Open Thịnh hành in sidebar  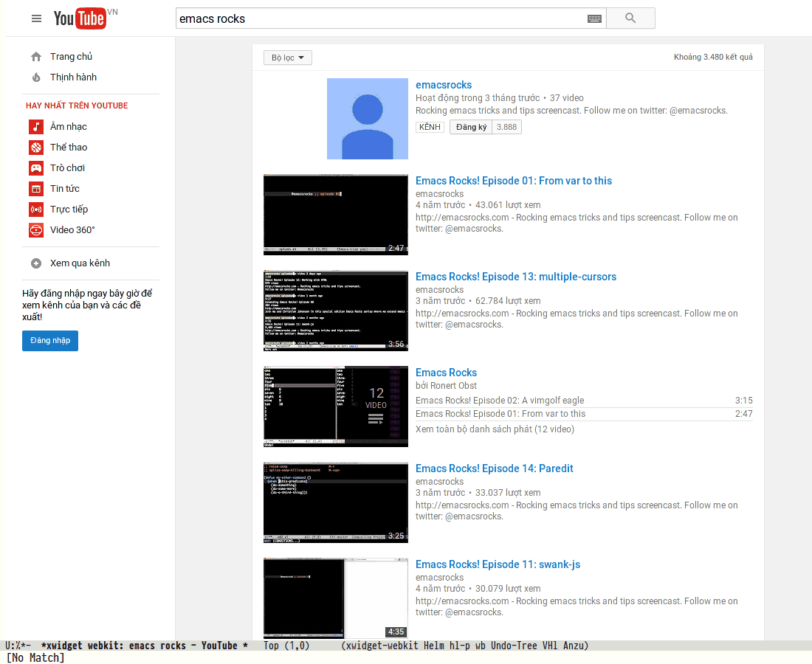pos(73,77)
